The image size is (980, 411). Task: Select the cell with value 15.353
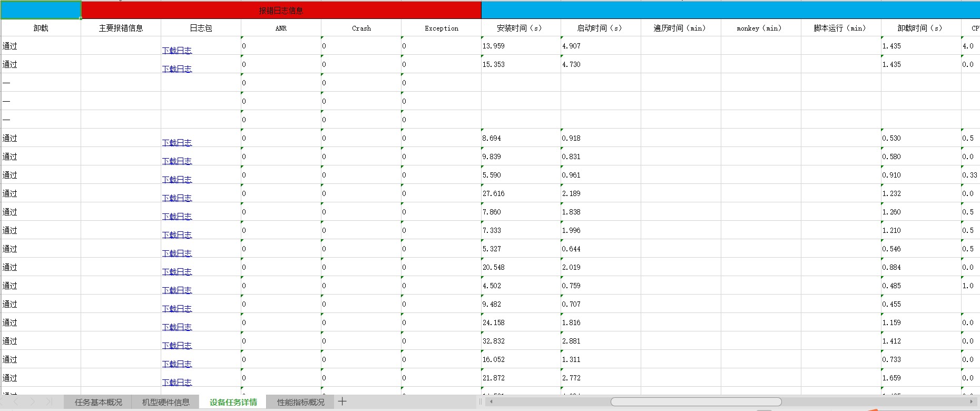pyautogui.click(x=521, y=64)
